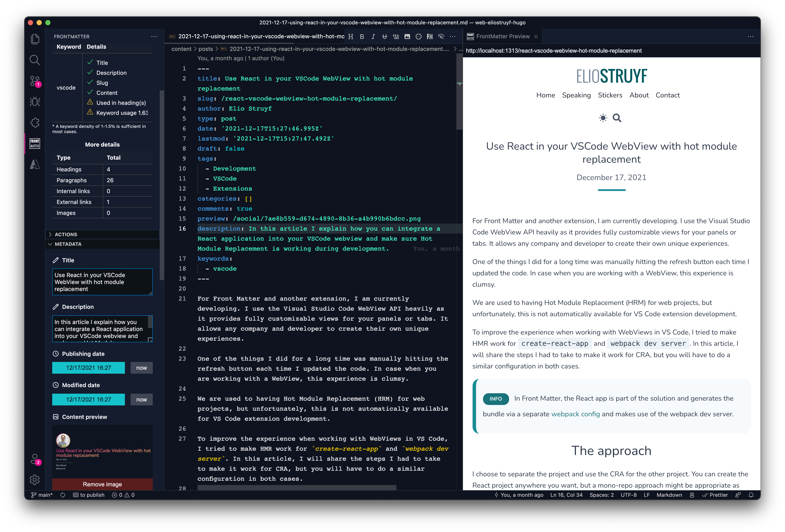Insert a blockquote from editor toolbar
Screen dimensions: 785x532
(396, 37)
